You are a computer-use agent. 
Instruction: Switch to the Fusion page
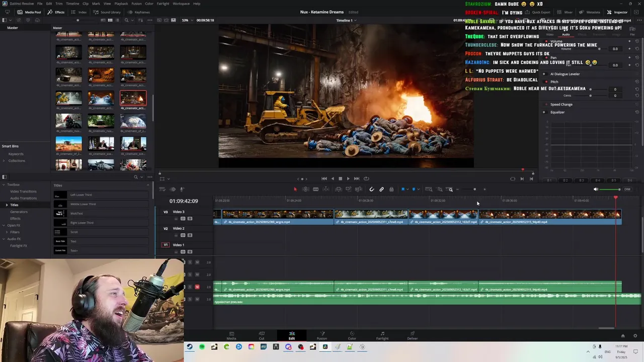click(322, 335)
